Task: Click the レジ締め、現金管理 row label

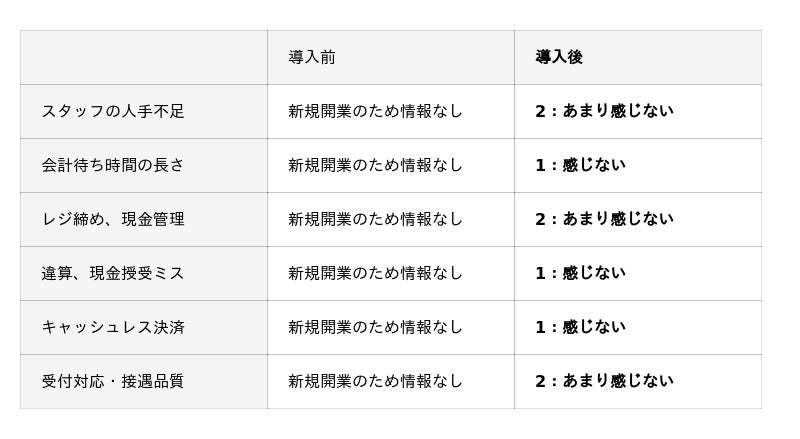Action: 113,219
